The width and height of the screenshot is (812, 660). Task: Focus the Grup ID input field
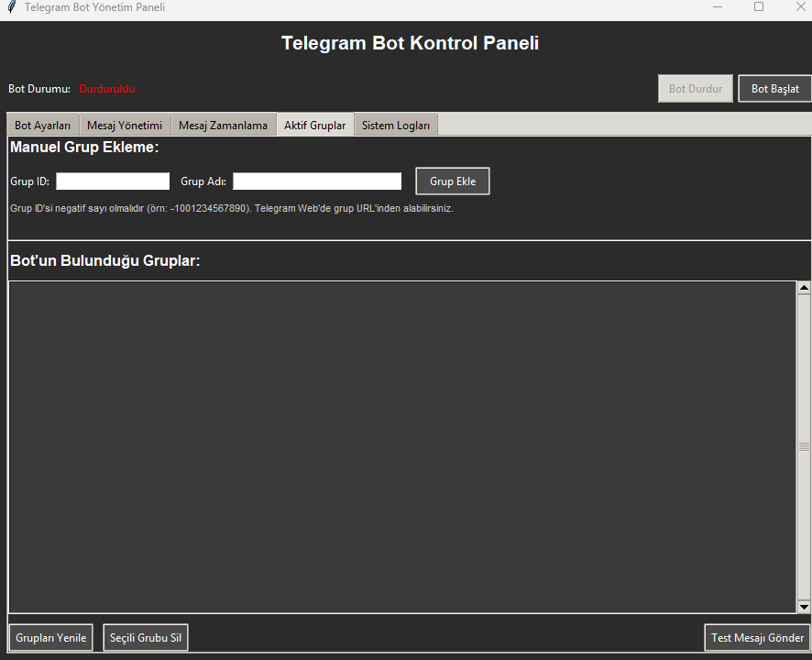tap(113, 181)
